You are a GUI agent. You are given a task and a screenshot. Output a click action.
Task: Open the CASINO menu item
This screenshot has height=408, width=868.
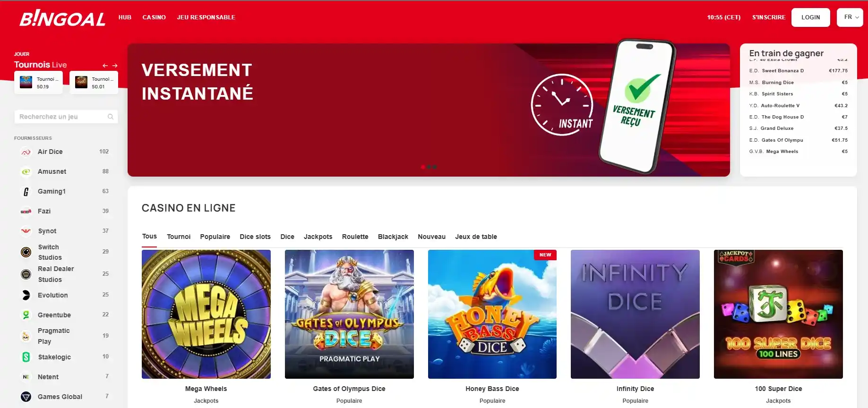[154, 17]
